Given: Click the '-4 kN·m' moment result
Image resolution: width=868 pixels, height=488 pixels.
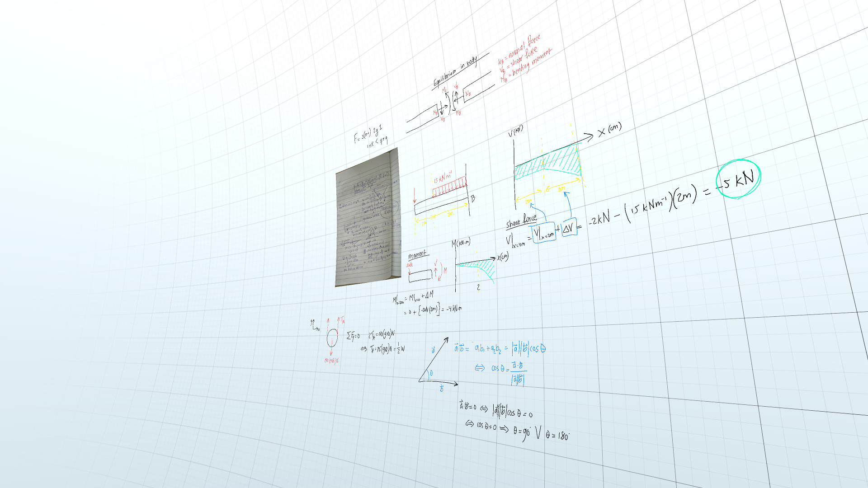Looking at the screenshot, I should [454, 309].
